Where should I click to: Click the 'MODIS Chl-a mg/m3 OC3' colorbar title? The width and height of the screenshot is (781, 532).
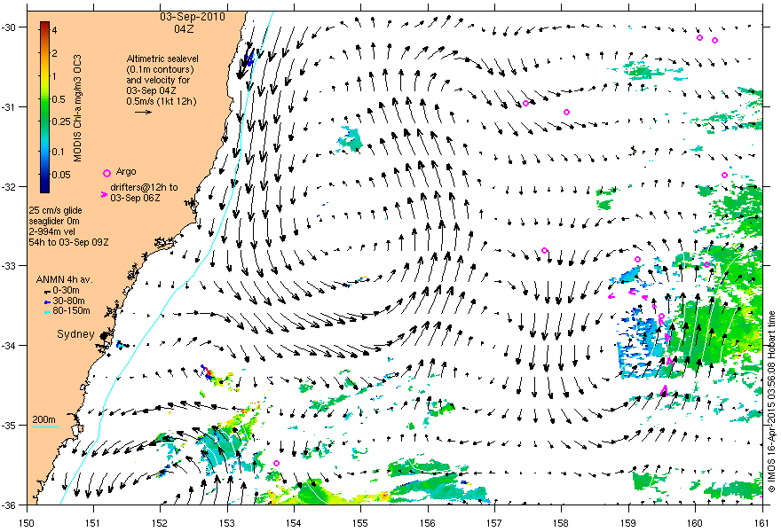click(x=77, y=108)
